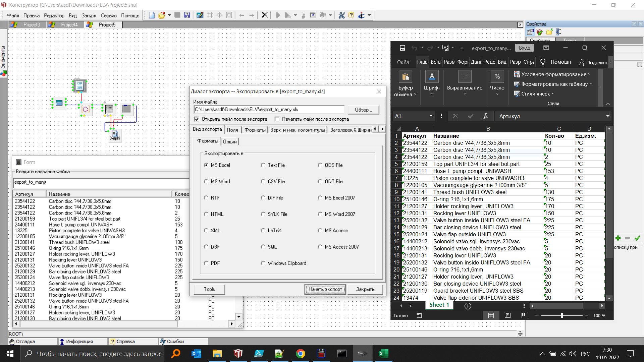Image resolution: width=644 pixels, height=362 pixels.
Task: Click the pencil-and-window edit icon in the Конструктор toolbar
Action: (x=200, y=15)
